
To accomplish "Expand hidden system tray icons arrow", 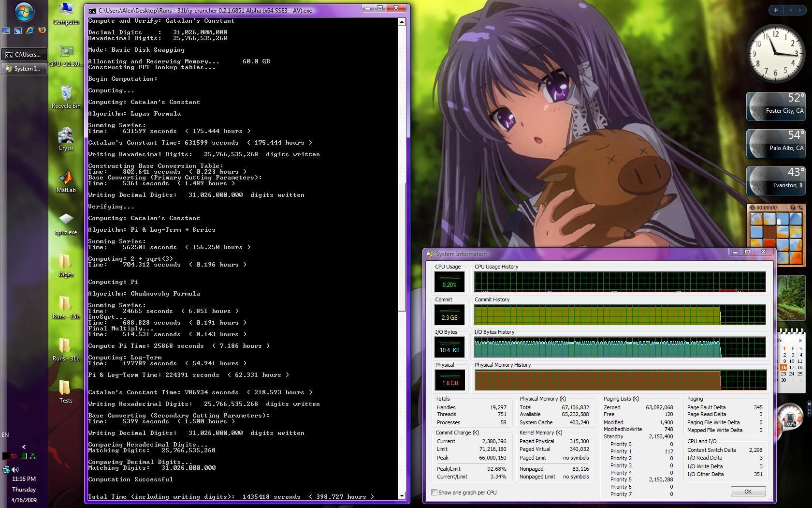I will tap(24, 447).
